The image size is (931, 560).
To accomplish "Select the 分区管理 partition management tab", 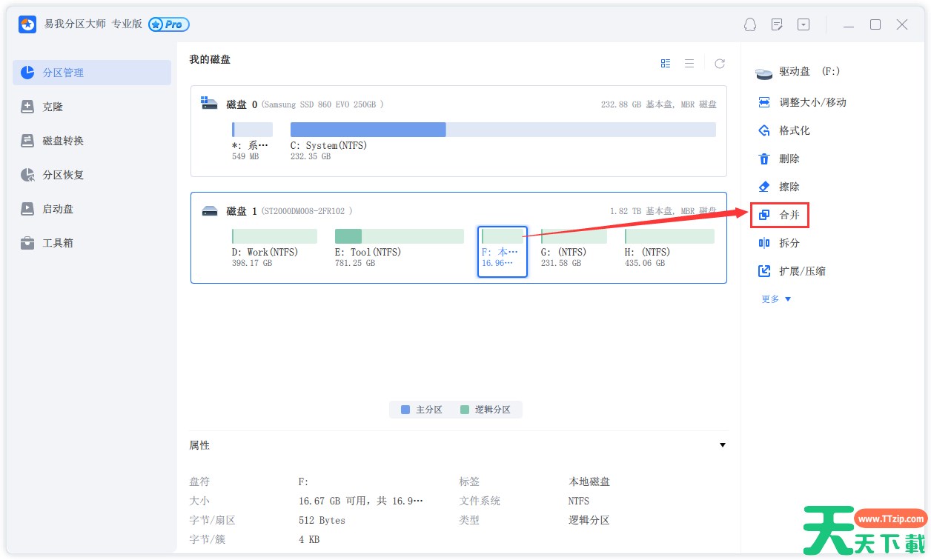I will tap(62, 73).
